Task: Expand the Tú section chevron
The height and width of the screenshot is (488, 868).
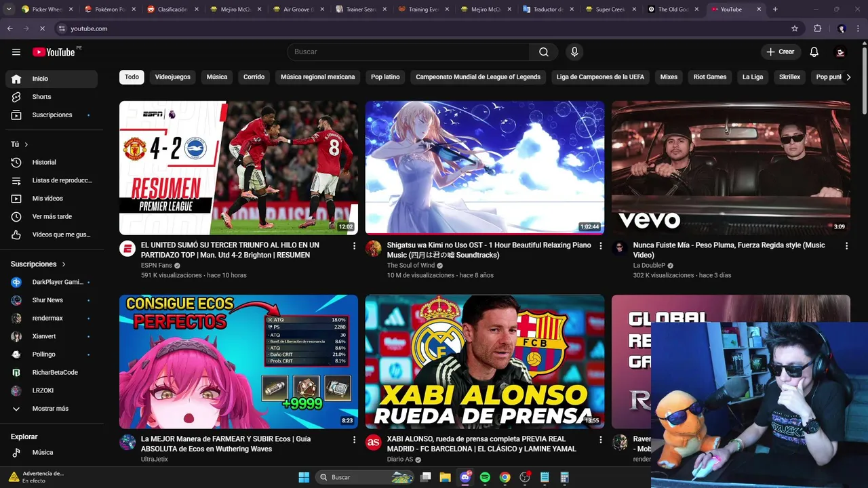Action: [x=26, y=144]
